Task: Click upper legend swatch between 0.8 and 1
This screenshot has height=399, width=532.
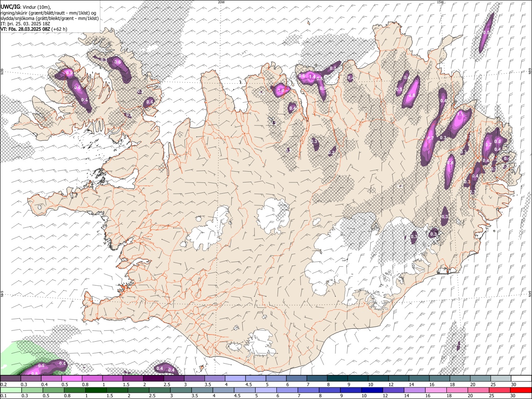Action: [x=92, y=379]
